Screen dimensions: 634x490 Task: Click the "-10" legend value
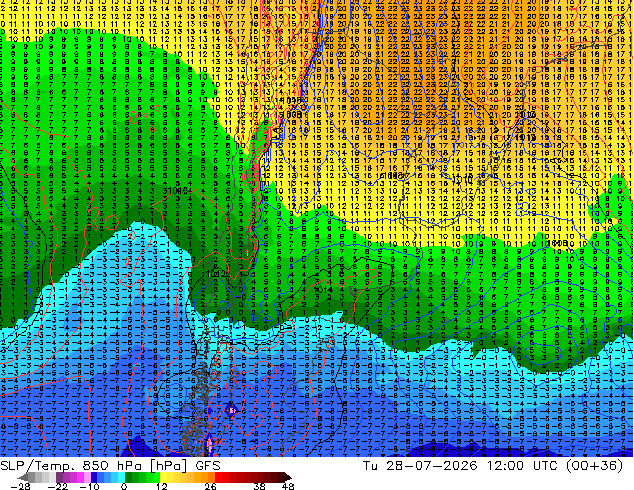tap(89, 486)
